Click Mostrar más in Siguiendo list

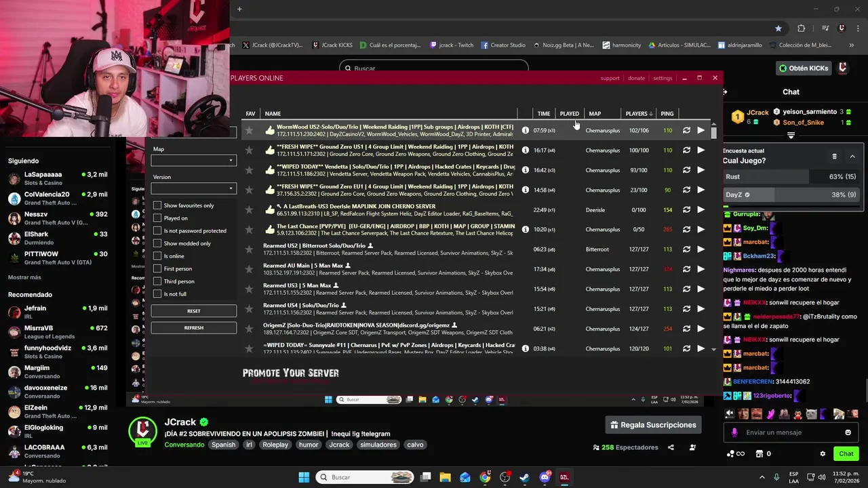tap(24, 277)
